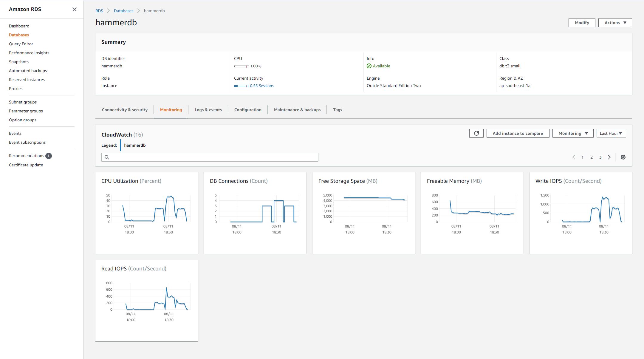Click the Modify button
Image resolution: width=644 pixels, height=359 pixels.
[582, 23]
